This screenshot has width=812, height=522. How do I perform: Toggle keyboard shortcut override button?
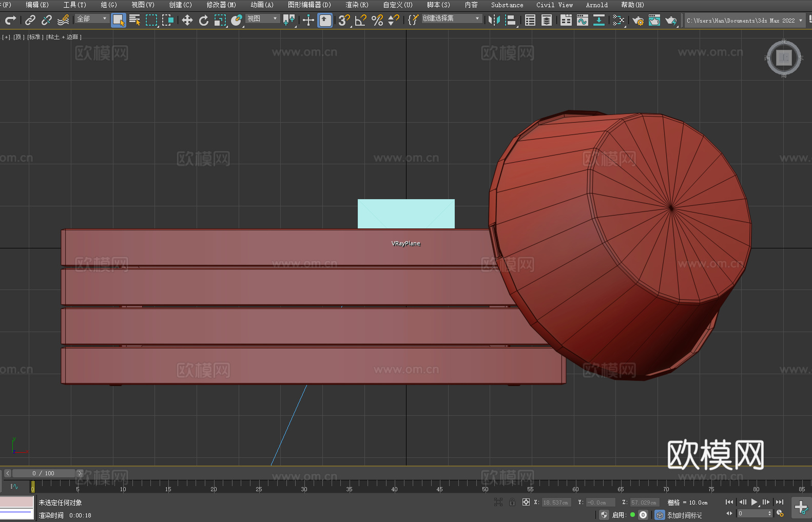(325, 20)
